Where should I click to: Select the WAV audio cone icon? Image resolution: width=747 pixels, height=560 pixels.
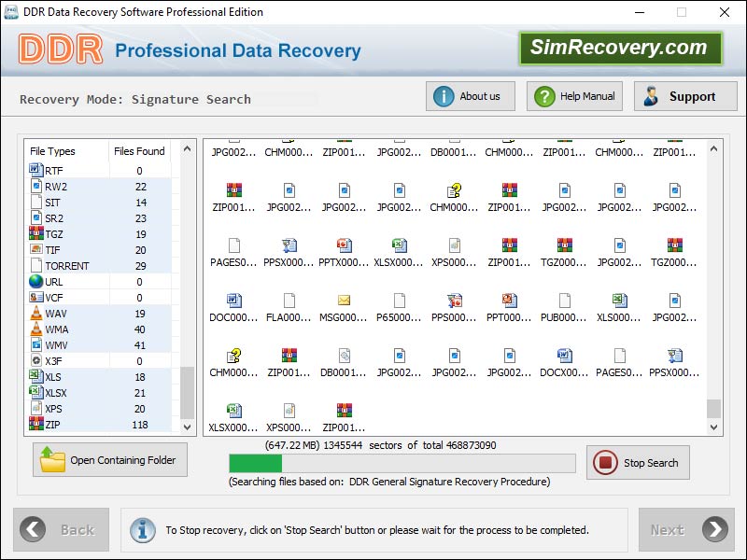pos(36,313)
